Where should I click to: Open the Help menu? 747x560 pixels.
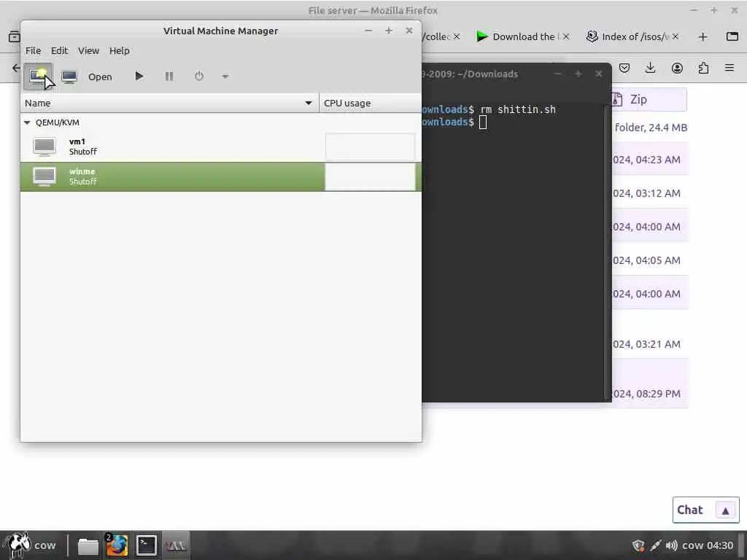119,50
